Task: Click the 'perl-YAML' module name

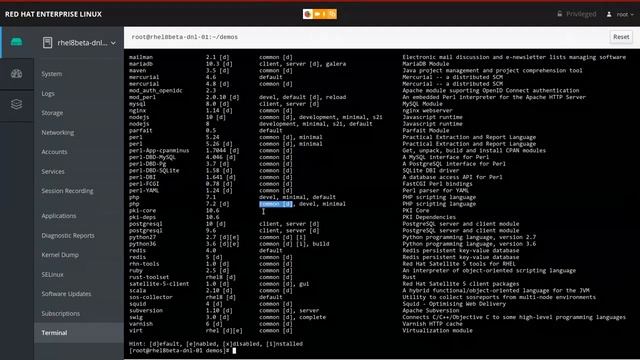Action: (x=144, y=191)
